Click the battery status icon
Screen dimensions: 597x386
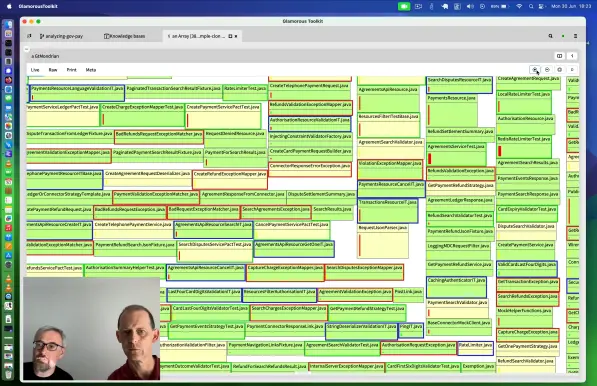pyautogui.click(x=500, y=6)
